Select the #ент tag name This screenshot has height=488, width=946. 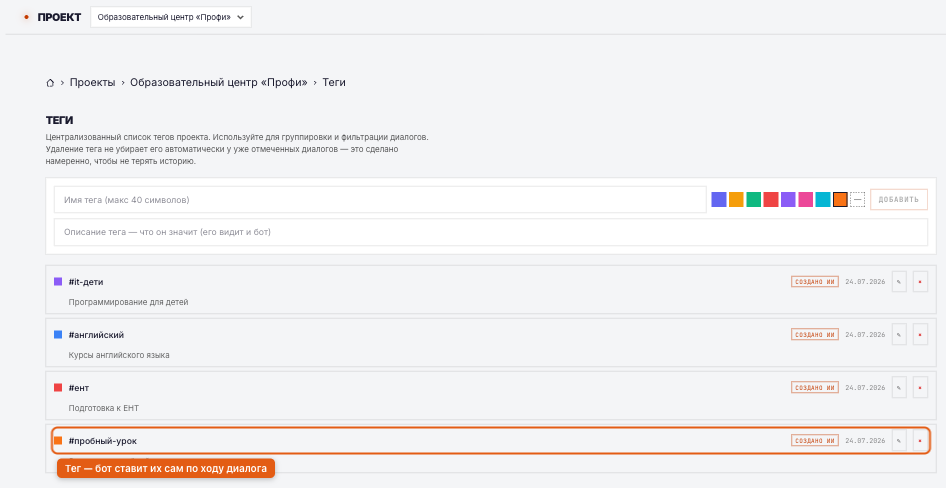point(78,388)
